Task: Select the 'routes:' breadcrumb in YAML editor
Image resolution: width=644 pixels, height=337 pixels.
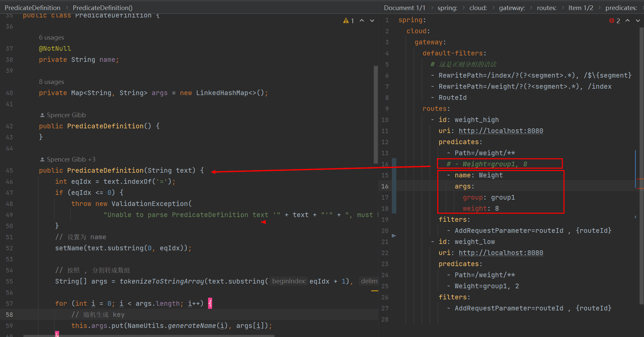Action: point(546,8)
